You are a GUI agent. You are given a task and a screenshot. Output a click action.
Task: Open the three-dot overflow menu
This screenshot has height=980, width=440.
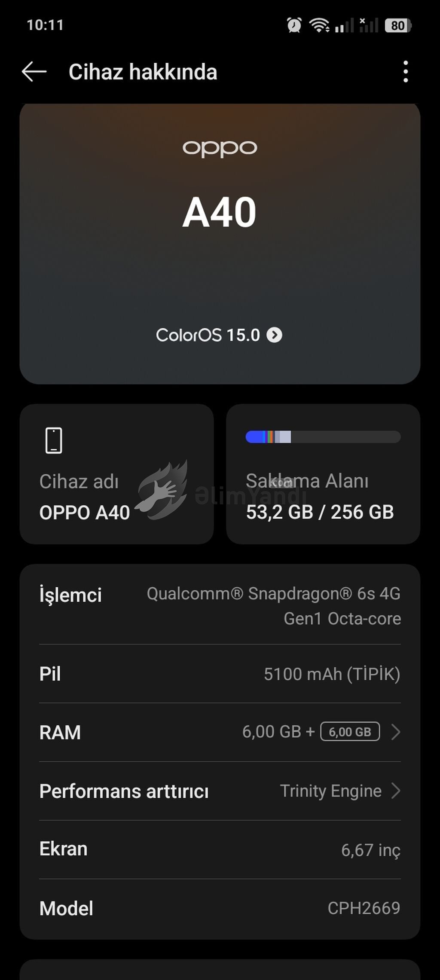click(x=405, y=71)
